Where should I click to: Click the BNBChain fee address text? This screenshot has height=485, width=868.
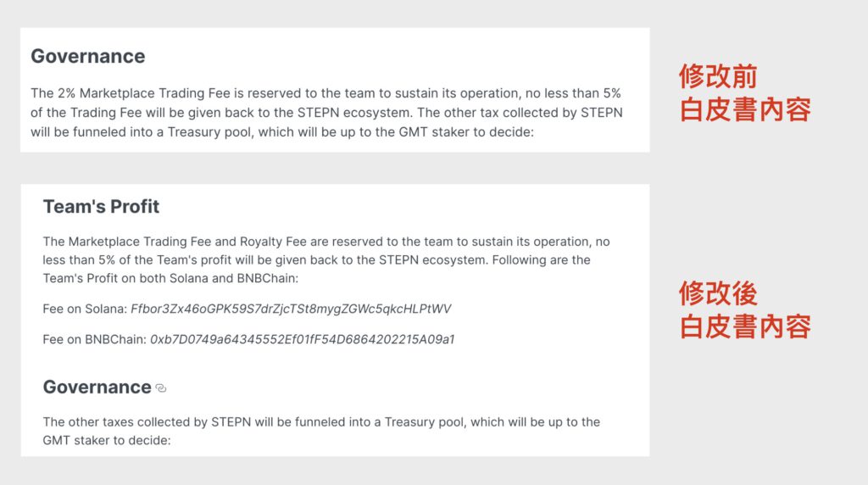(x=303, y=339)
